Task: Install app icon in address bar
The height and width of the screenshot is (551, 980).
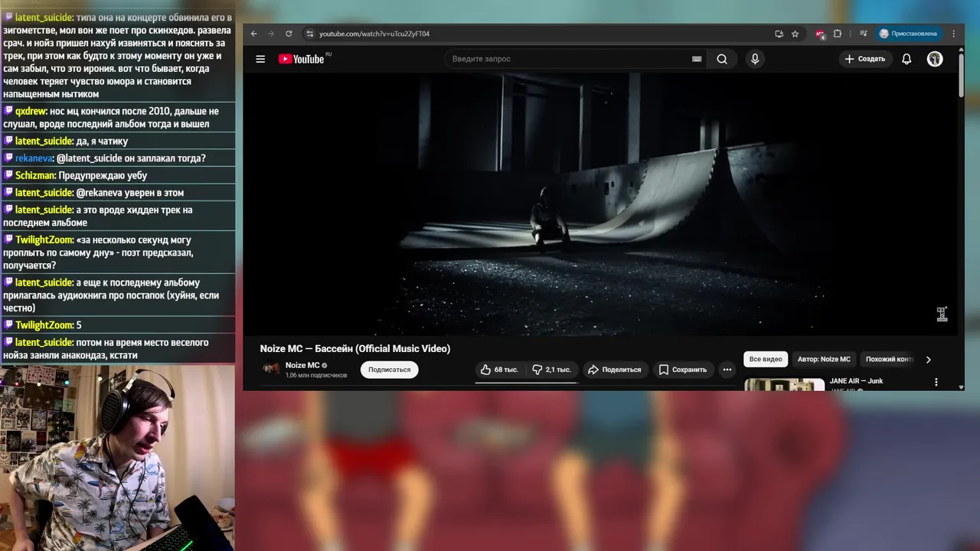Action: (x=779, y=34)
